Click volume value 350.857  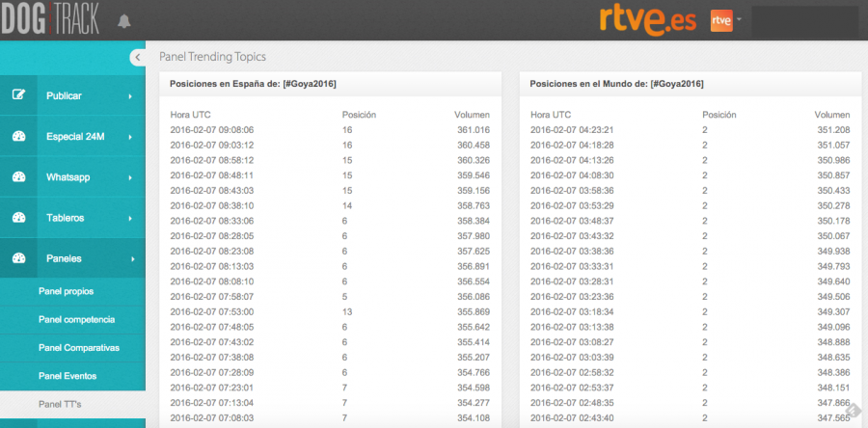(x=833, y=175)
